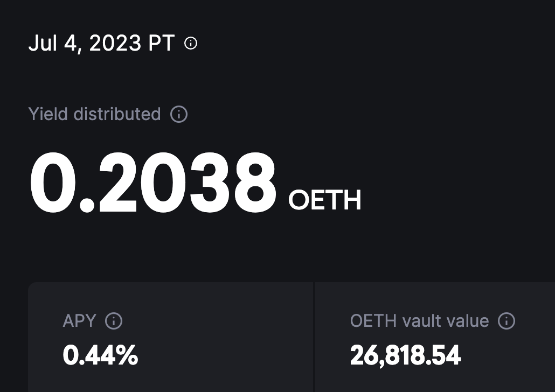
Task: Click the "OETH vault value" label
Action: pos(420,320)
